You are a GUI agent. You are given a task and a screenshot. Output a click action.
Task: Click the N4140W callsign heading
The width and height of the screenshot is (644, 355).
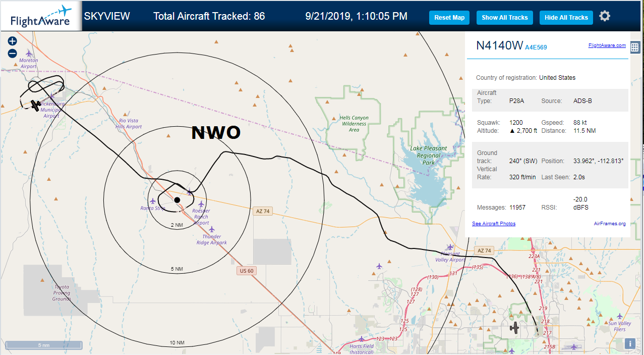[x=500, y=45]
